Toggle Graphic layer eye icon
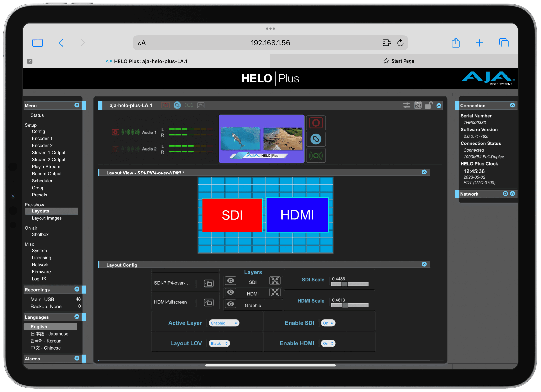 tap(230, 304)
